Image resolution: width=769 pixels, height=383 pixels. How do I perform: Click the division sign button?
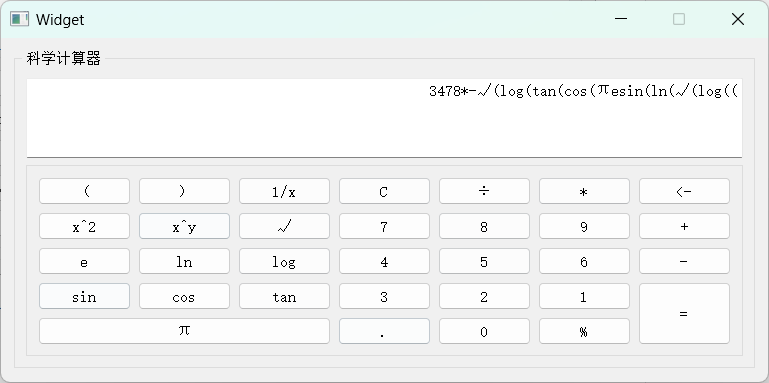pos(484,191)
